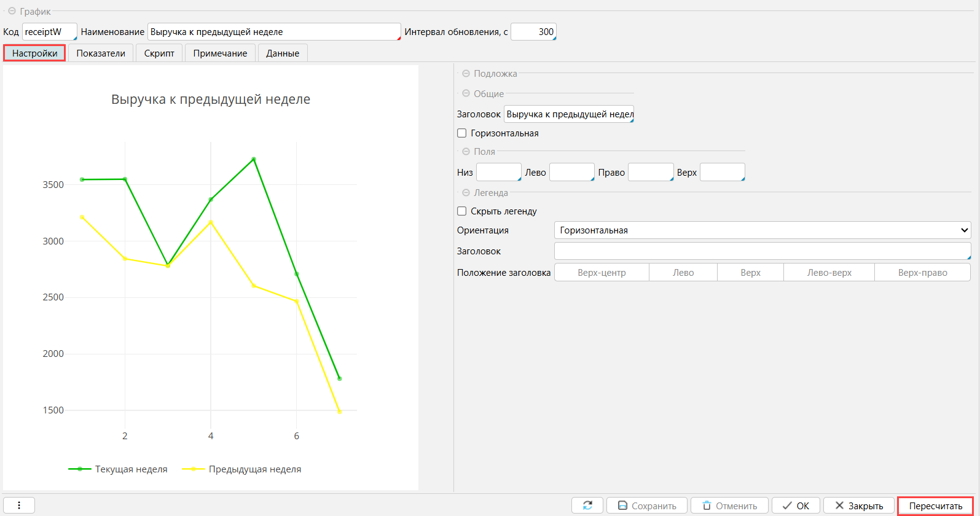Enable the Горизонтальная checkbox

coord(462,133)
